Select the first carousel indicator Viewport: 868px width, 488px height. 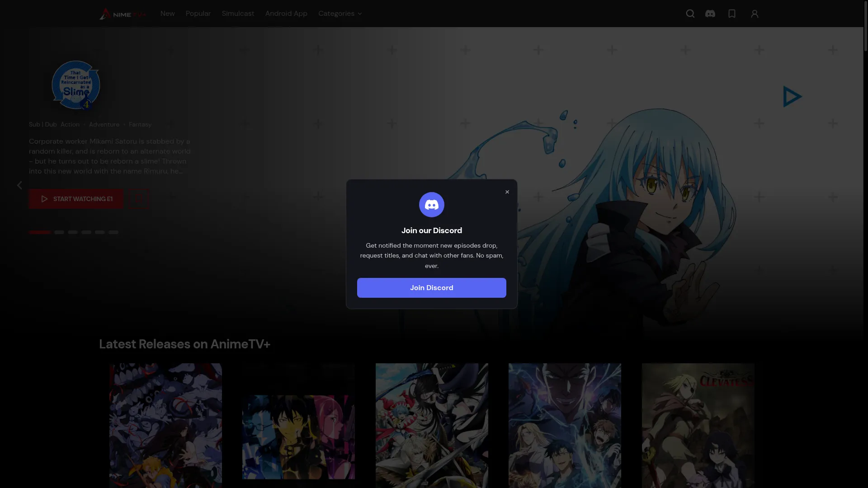(x=40, y=232)
